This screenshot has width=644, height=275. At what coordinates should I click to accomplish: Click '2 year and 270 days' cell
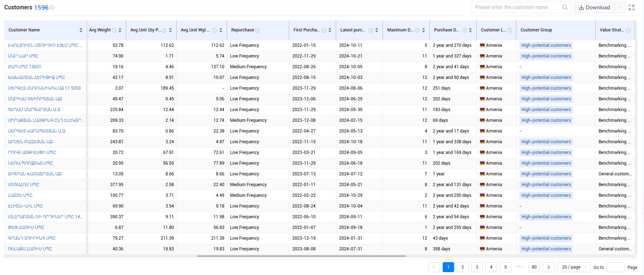click(452, 45)
